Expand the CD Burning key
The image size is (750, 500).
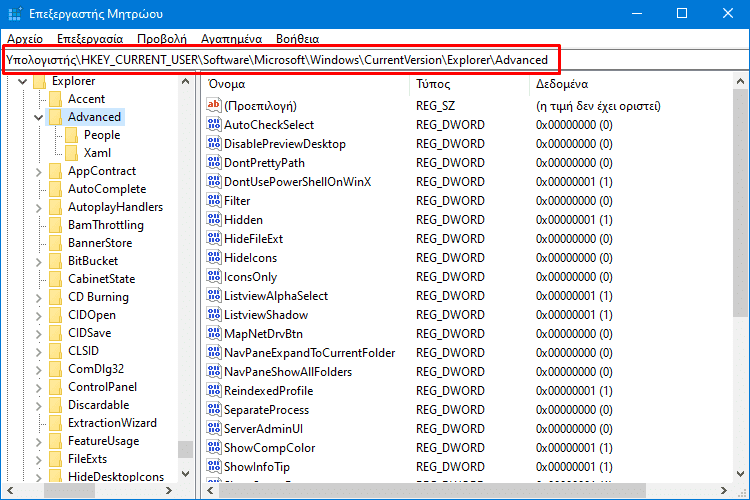point(39,297)
